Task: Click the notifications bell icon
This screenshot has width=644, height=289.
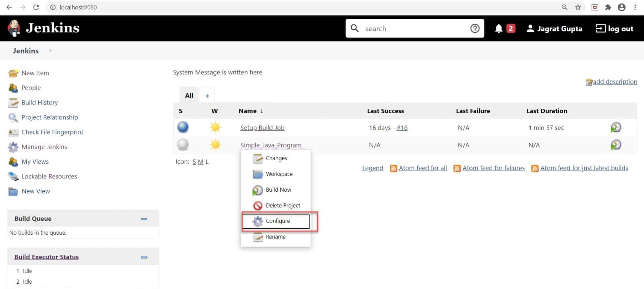Action: click(x=498, y=29)
